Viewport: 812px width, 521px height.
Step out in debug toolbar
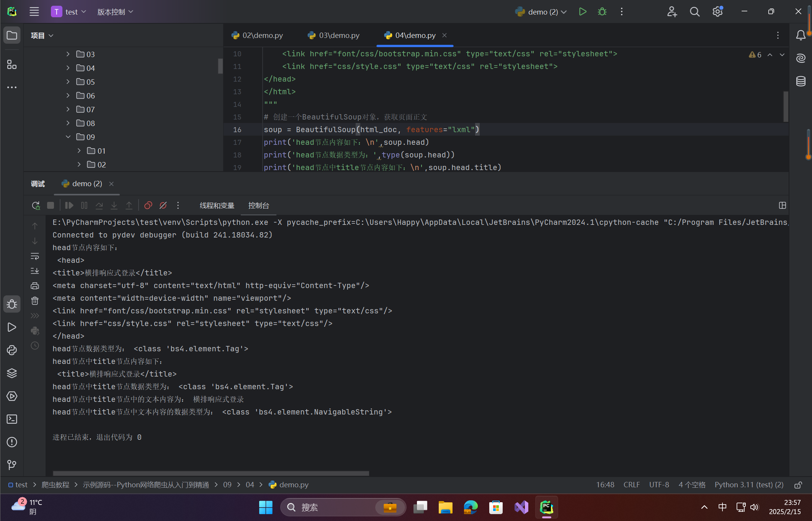coord(129,205)
